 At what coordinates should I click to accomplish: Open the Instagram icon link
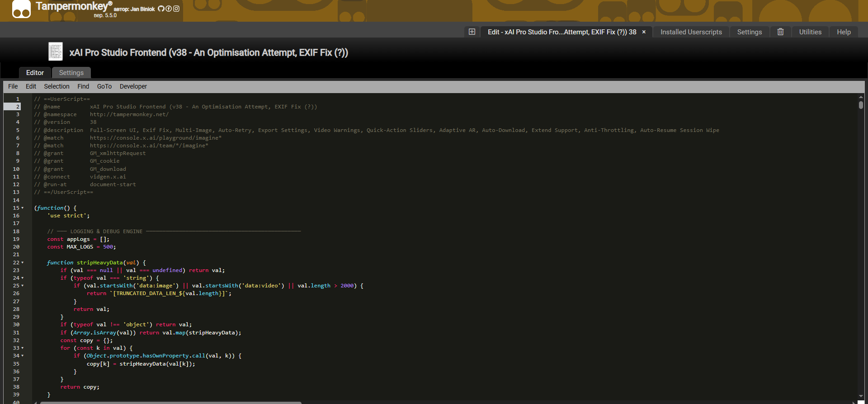pos(176,9)
